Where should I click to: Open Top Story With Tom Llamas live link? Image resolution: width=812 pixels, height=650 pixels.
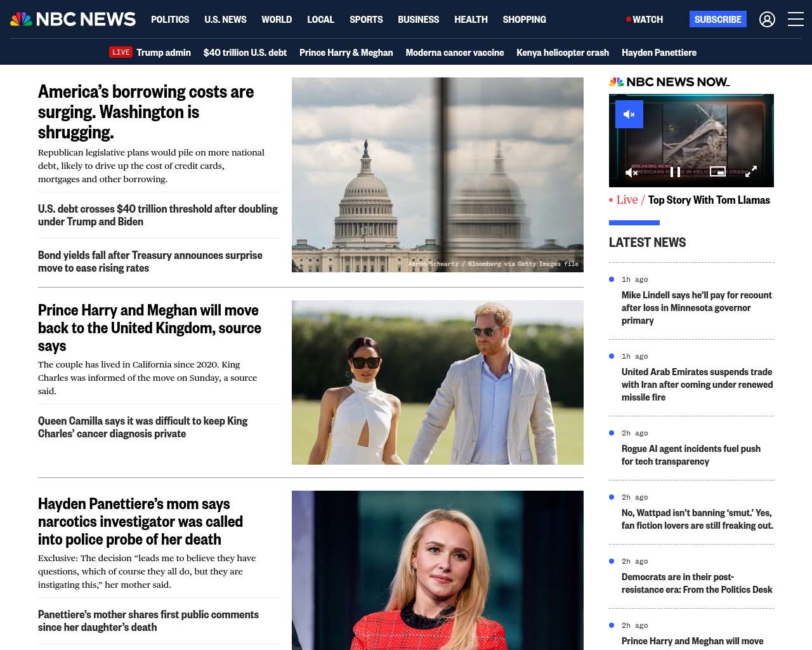pos(709,200)
